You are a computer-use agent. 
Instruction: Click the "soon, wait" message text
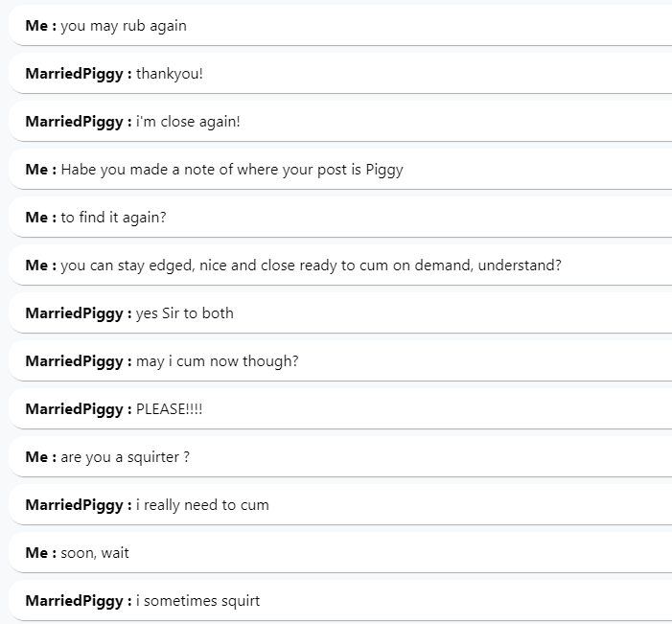95,553
